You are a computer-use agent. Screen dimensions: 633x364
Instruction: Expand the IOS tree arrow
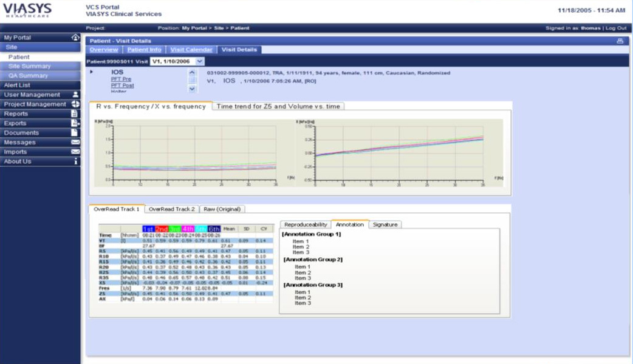coord(92,72)
